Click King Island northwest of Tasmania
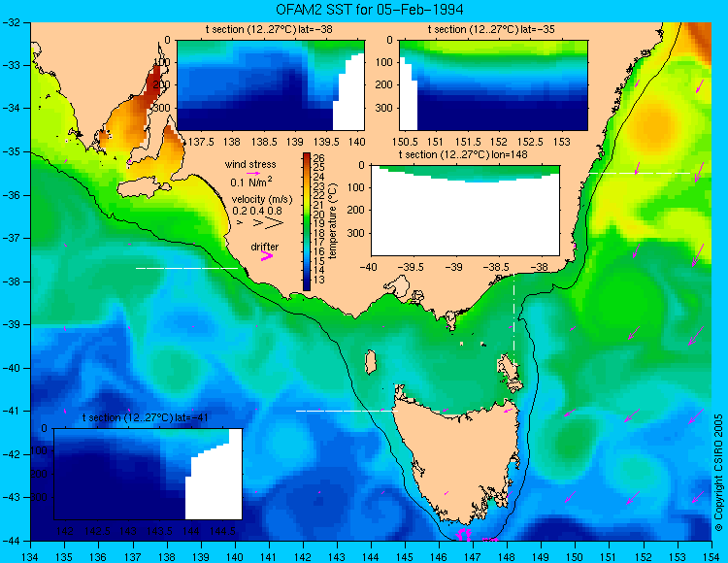Viewport: 728px width, 563px height. 370,362
